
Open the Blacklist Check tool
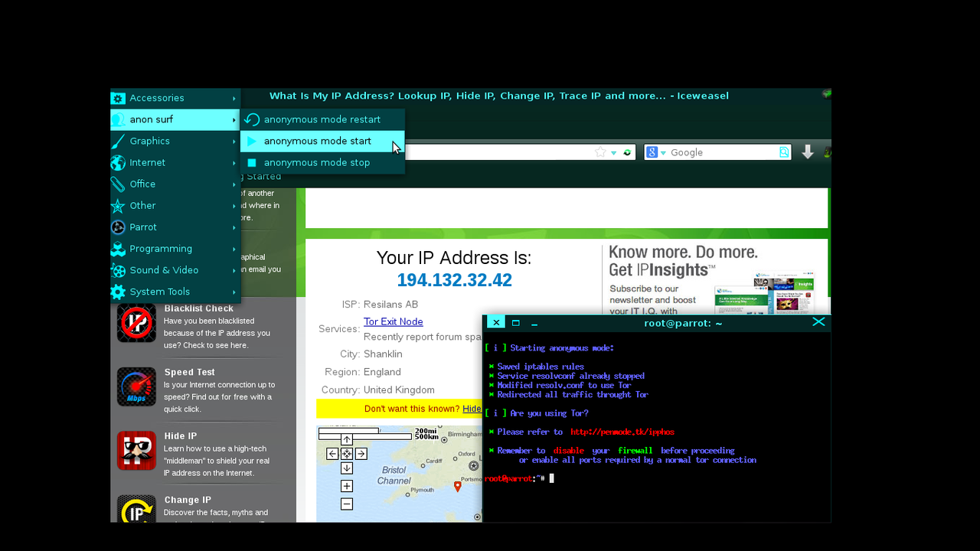198,308
